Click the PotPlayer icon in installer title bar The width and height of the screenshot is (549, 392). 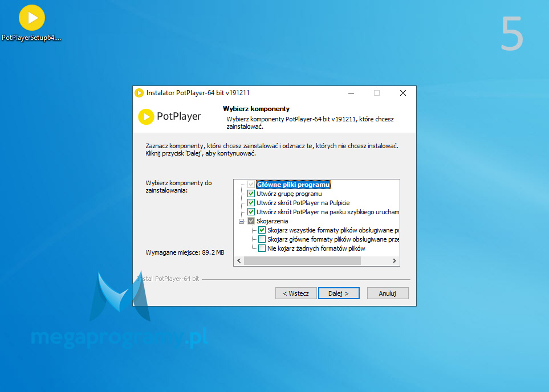click(x=139, y=93)
